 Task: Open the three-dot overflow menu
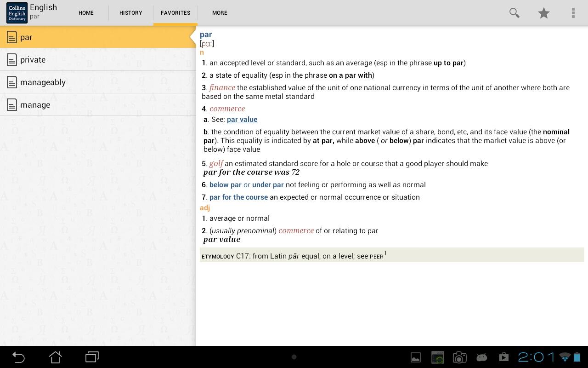573,13
